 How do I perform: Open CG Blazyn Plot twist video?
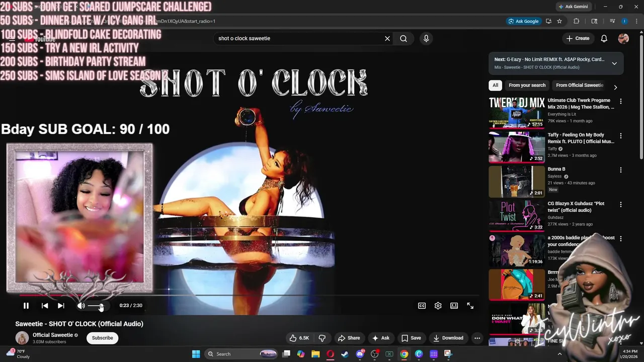coord(517,216)
